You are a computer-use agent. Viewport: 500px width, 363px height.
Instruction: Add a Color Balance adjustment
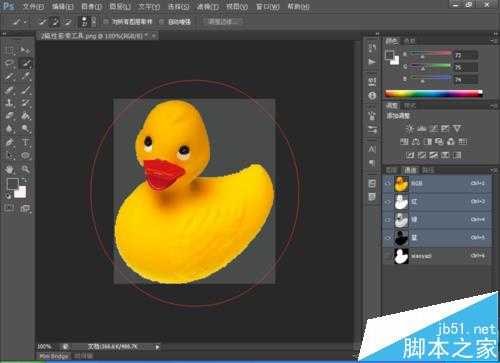416,142
